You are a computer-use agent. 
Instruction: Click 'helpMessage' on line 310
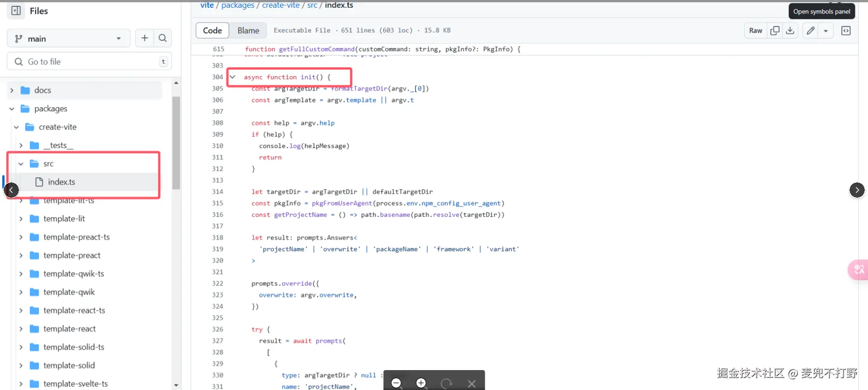[325, 146]
